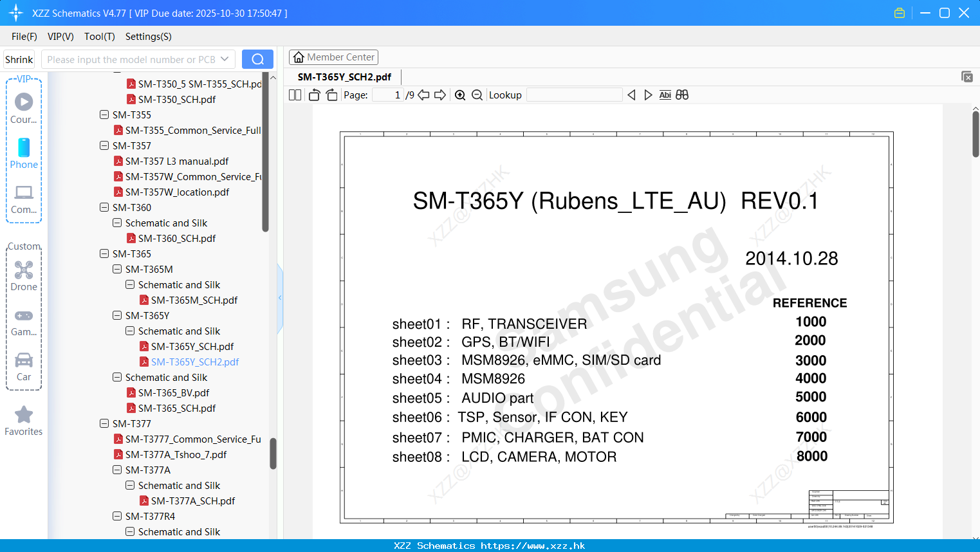Collapse the SM-T357 tree node

pos(104,145)
